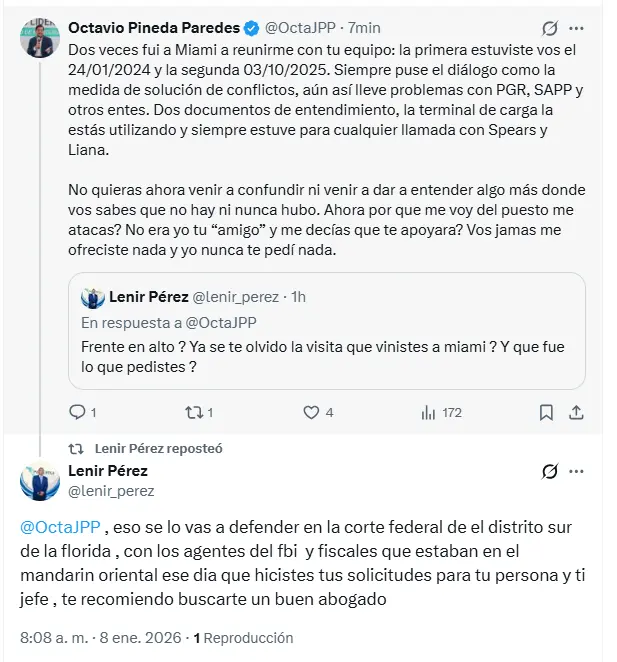Like Octavio Pineda Paredes's post

(311, 411)
